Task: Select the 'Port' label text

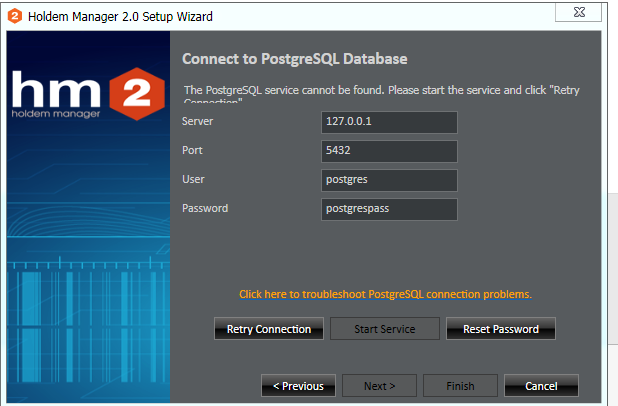Action: pos(192,150)
